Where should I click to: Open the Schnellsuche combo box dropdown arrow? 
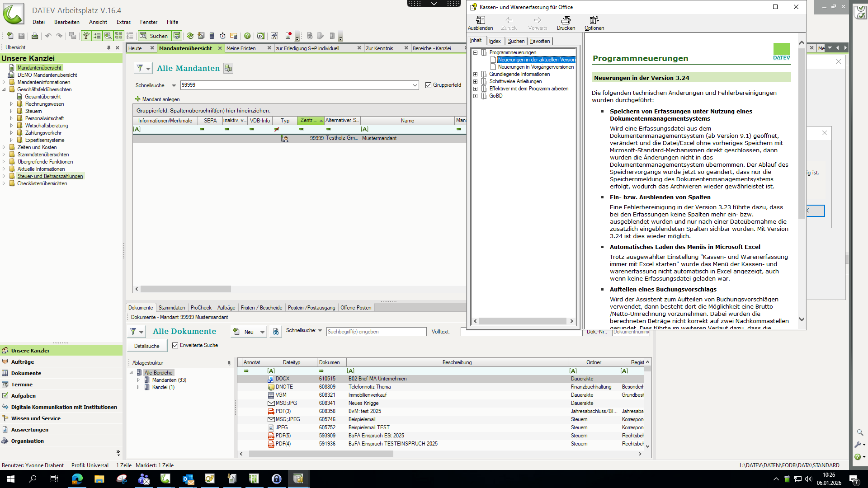click(x=415, y=85)
